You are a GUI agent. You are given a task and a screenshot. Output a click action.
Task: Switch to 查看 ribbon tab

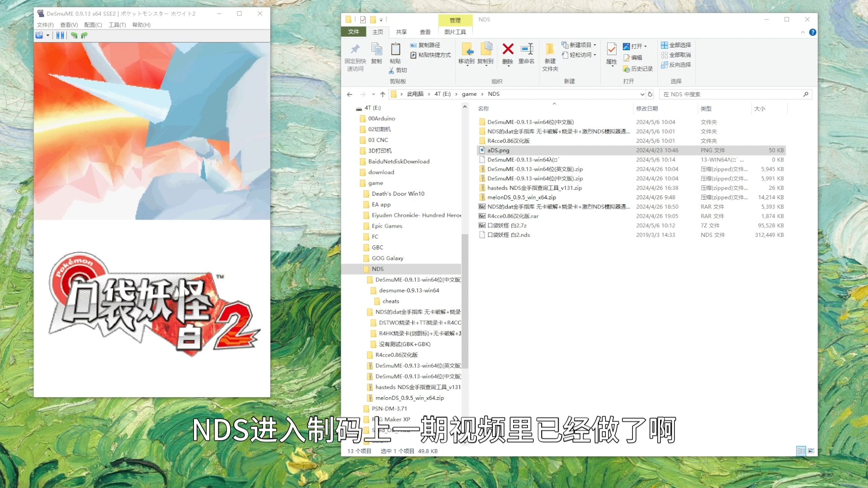point(425,32)
